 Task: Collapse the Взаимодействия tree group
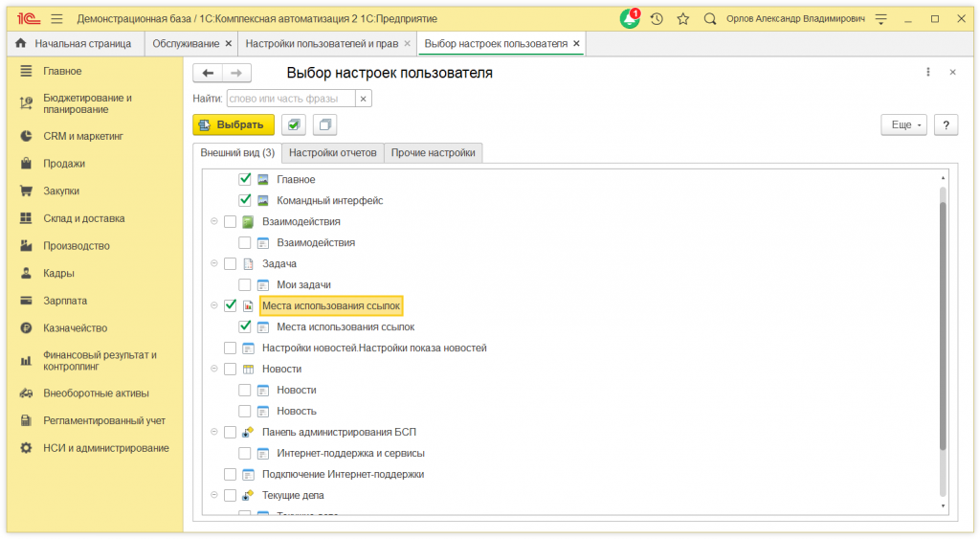click(213, 221)
